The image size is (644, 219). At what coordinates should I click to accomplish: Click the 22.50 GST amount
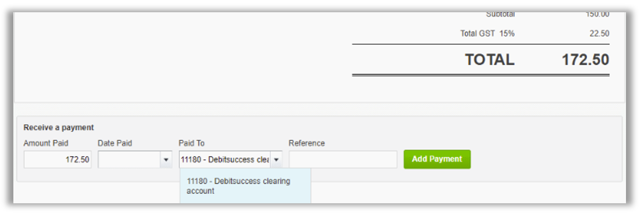click(599, 34)
